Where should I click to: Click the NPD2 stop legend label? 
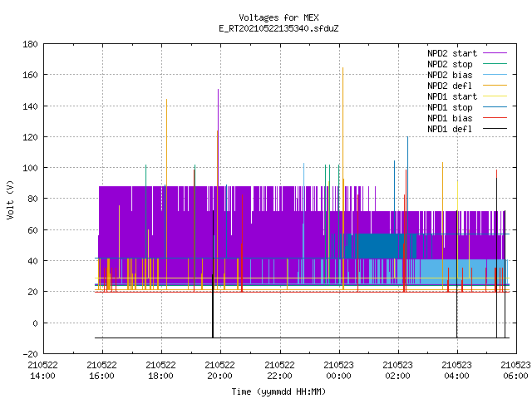450,64
